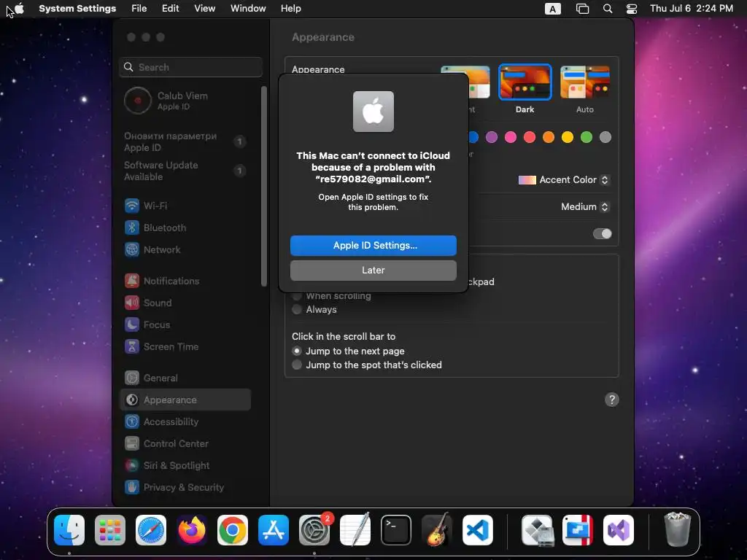Open Spotlight search in menu bar
This screenshot has width=747, height=560.
point(608,9)
